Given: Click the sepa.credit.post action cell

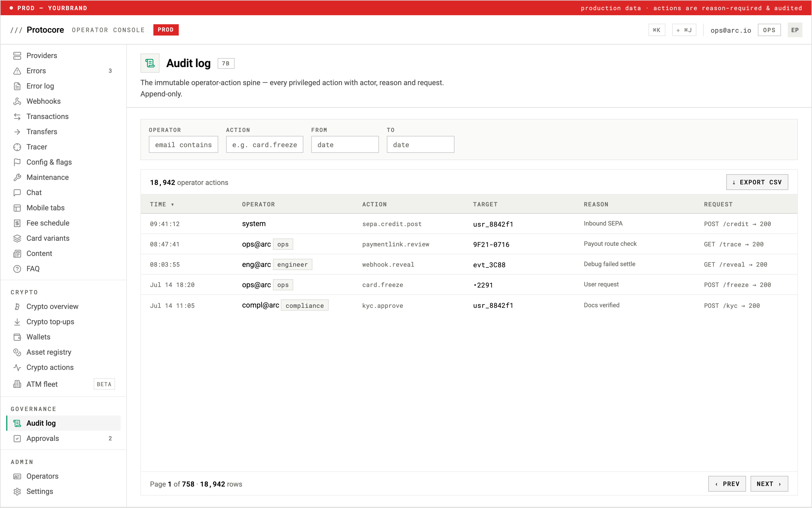Looking at the screenshot, I should [392, 224].
